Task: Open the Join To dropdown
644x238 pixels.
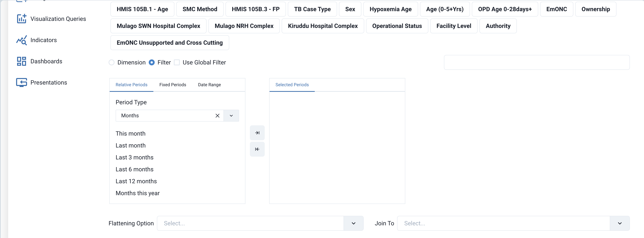Action: [620, 223]
